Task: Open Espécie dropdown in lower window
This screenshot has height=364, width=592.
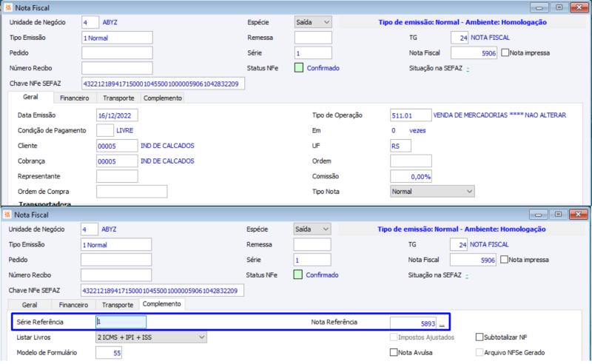Action: [x=312, y=229]
